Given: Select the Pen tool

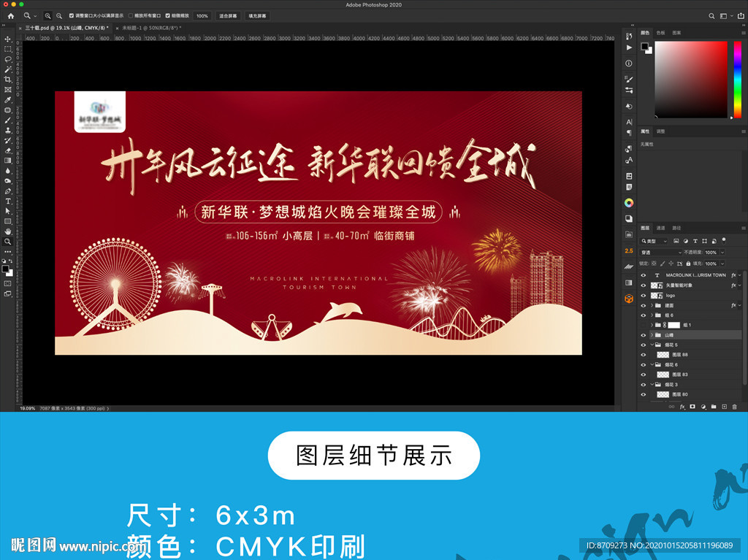Looking at the screenshot, I should (x=7, y=191).
